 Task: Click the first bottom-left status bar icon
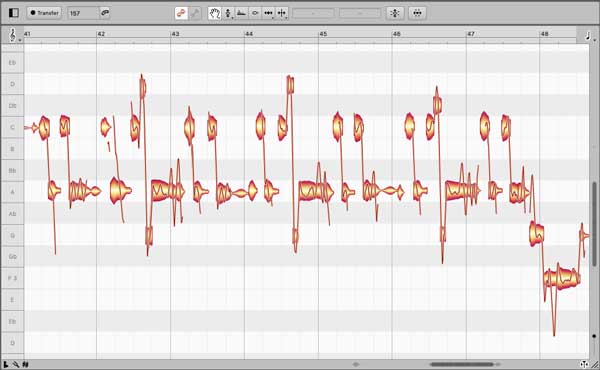click(6, 365)
